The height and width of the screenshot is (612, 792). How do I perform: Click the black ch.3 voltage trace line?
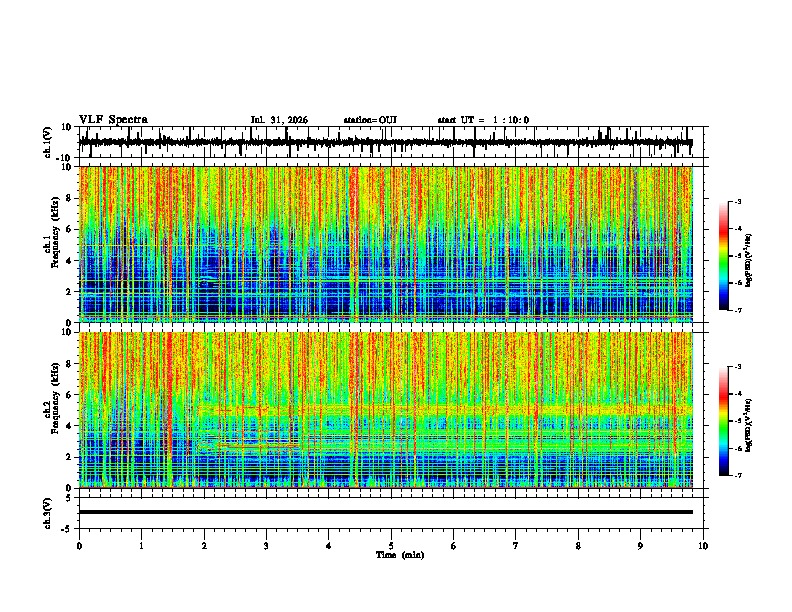coord(386,512)
